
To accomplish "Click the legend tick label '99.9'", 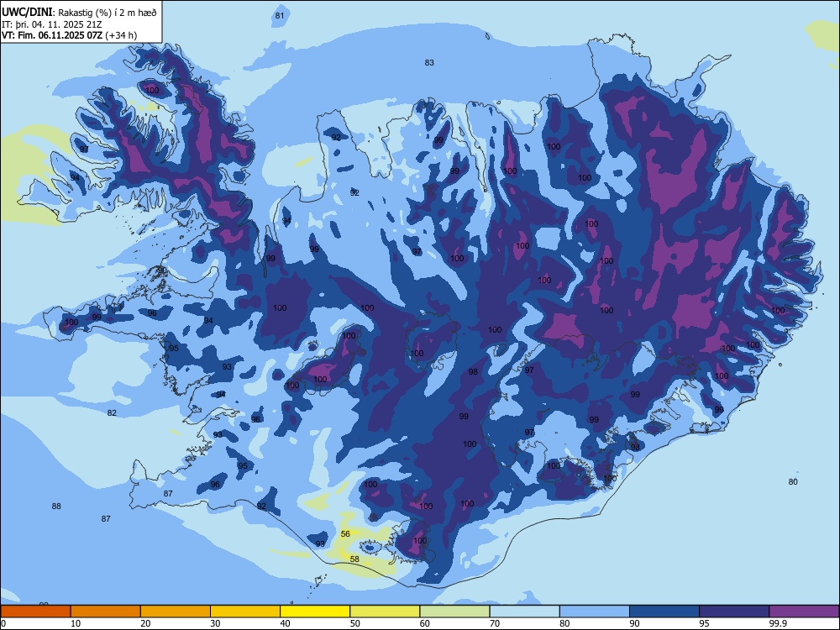I will click(x=777, y=623).
